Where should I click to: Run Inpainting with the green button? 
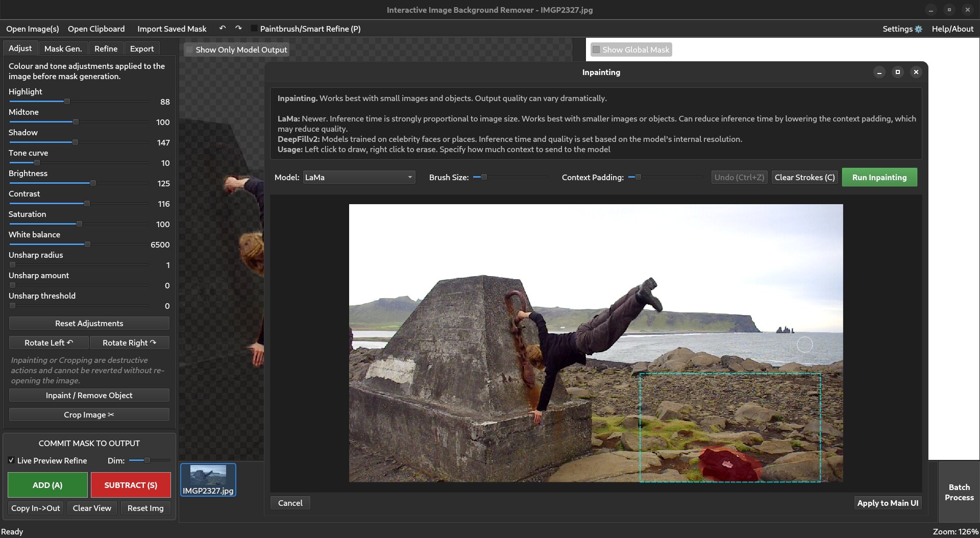click(879, 177)
